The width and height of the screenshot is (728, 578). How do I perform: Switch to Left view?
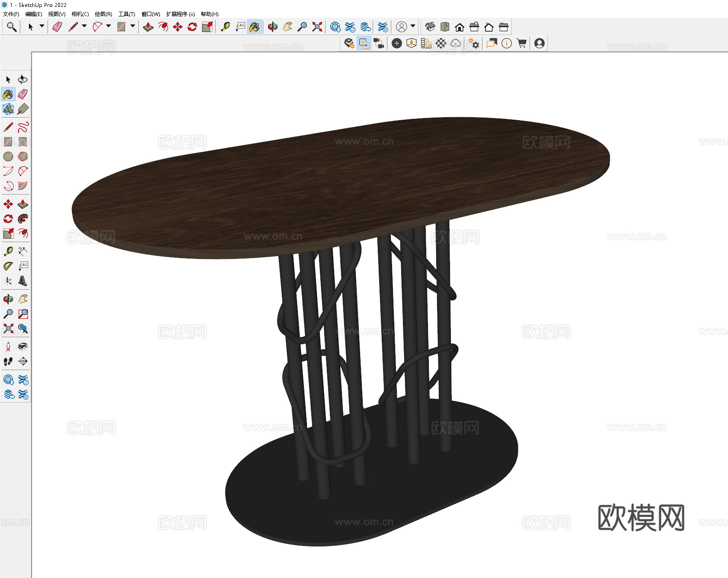pos(504,27)
